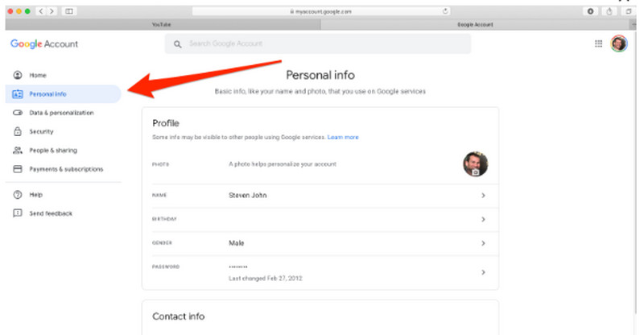Expand the Name row chevron
The height and width of the screenshot is (335, 644).
[x=483, y=195]
